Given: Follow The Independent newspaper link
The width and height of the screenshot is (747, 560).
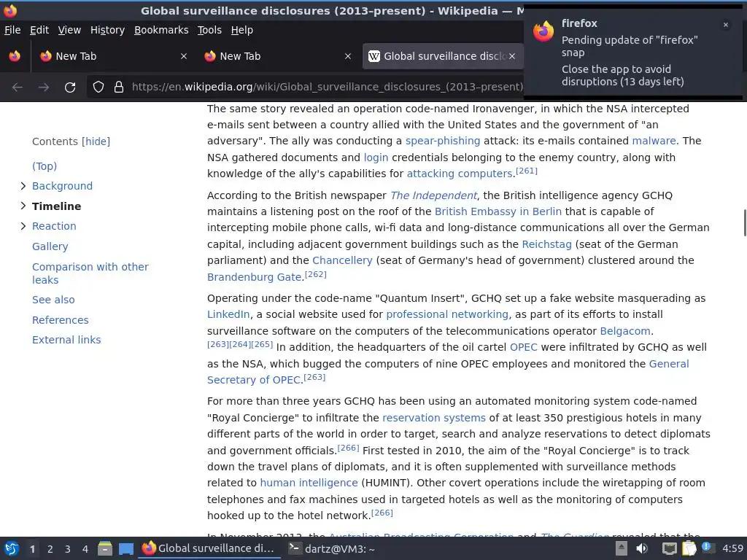Looking at the screenshot, I should [x=433, y=195].
